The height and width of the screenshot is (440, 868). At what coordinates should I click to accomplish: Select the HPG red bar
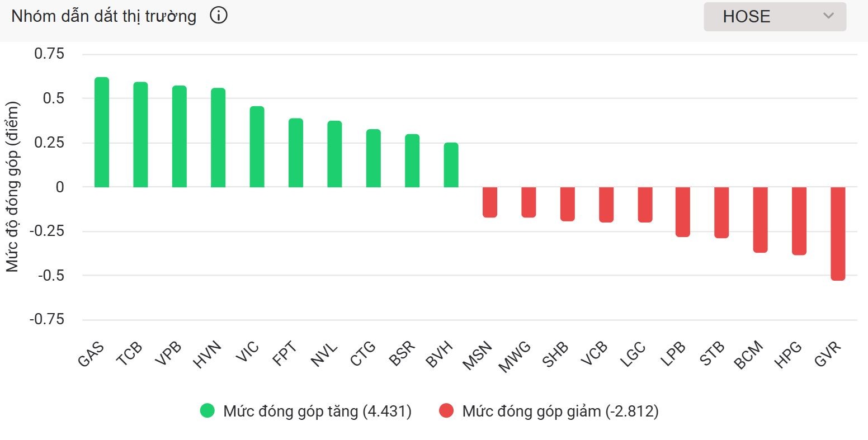799,221
